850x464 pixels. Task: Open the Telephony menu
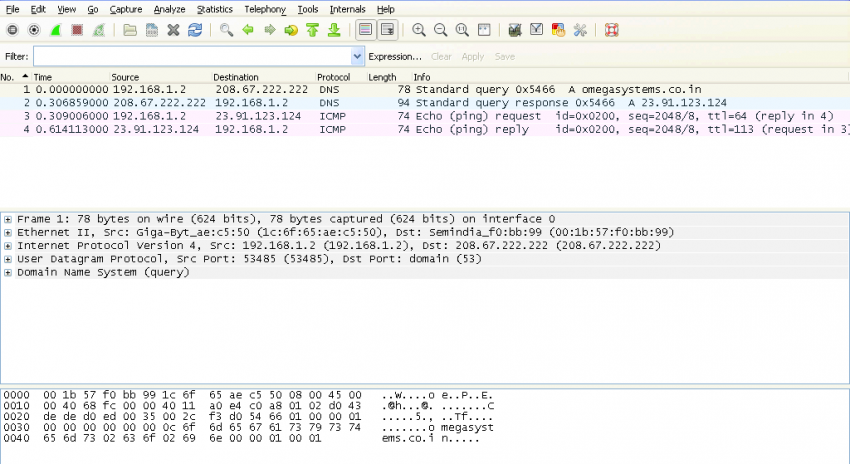(264, 9)
